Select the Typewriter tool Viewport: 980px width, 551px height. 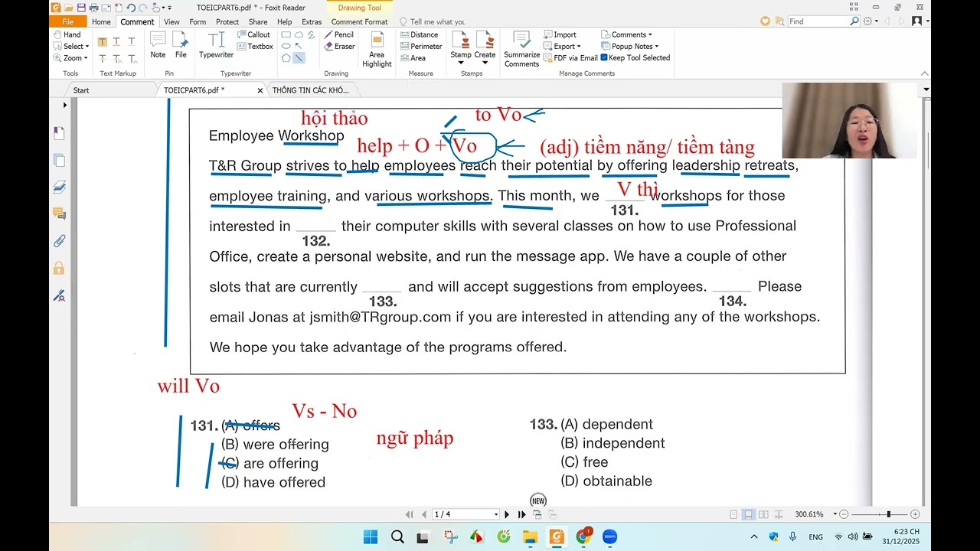217,45
